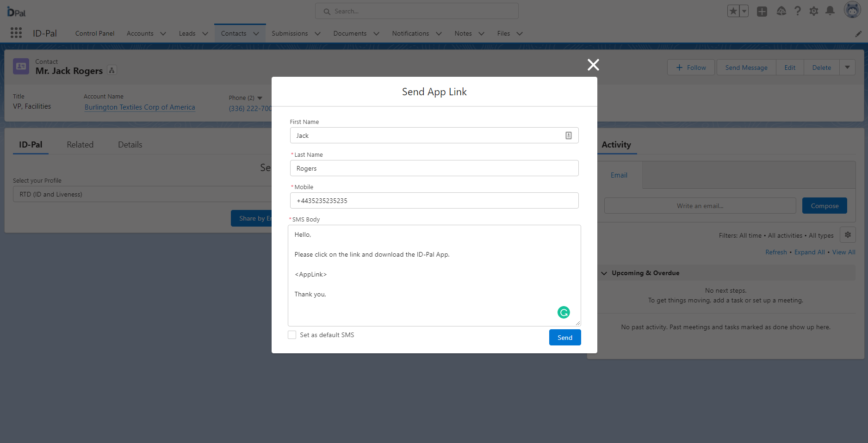Collapse the Upcoming & Overdue section
This screenshot has width=868, height=443.
pyautogui.click(x=604, y=273)
